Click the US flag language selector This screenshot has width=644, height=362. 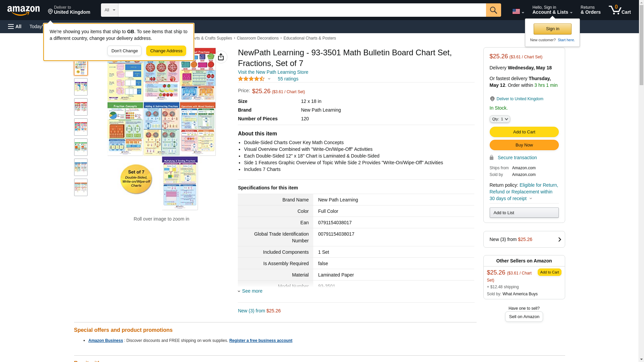[518, 11]
